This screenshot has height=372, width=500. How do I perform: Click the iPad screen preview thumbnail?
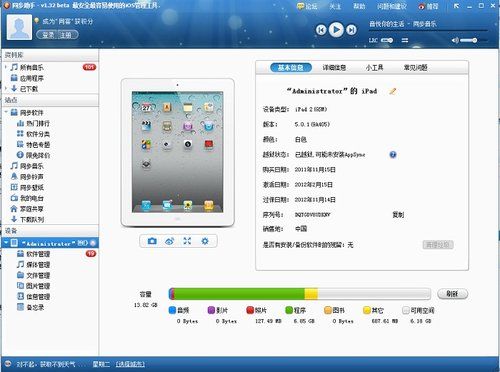177,152
